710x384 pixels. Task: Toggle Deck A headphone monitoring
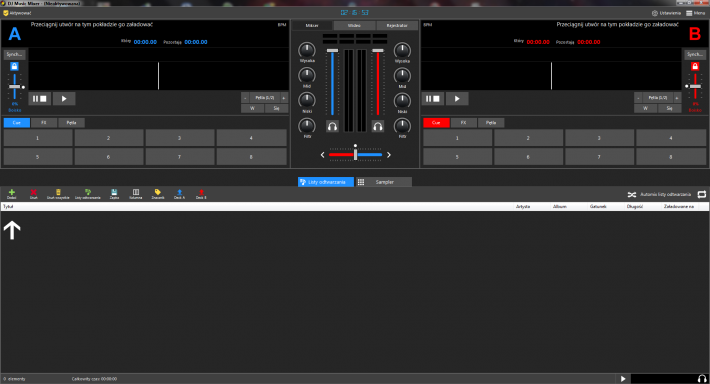pyautogui.click(x=332, y=126)
